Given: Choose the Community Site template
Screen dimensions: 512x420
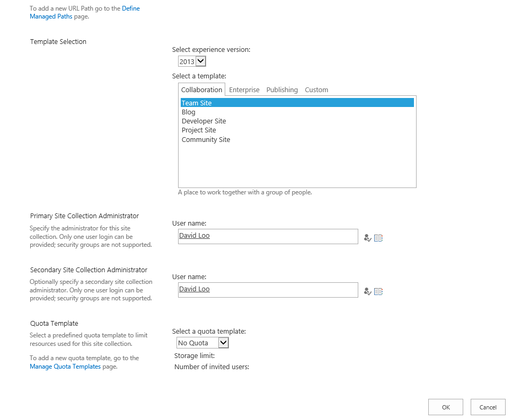Looking at the screenshot, I should click(x=206, y=140).
